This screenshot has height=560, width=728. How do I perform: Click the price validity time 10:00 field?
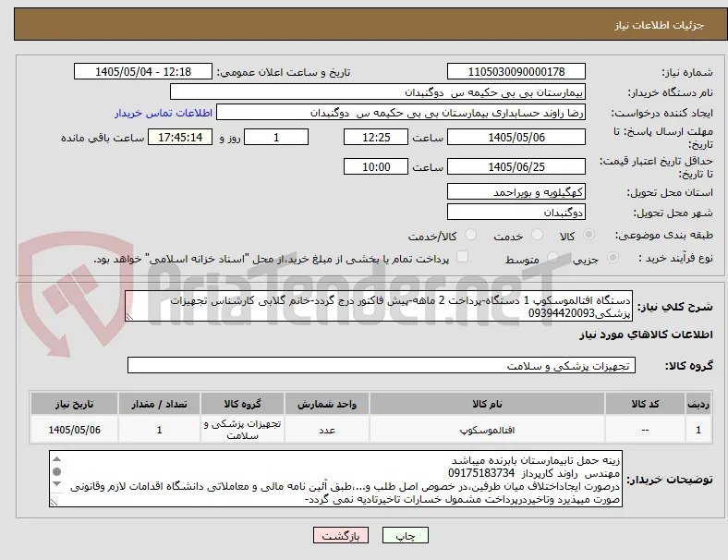point(376,166)
